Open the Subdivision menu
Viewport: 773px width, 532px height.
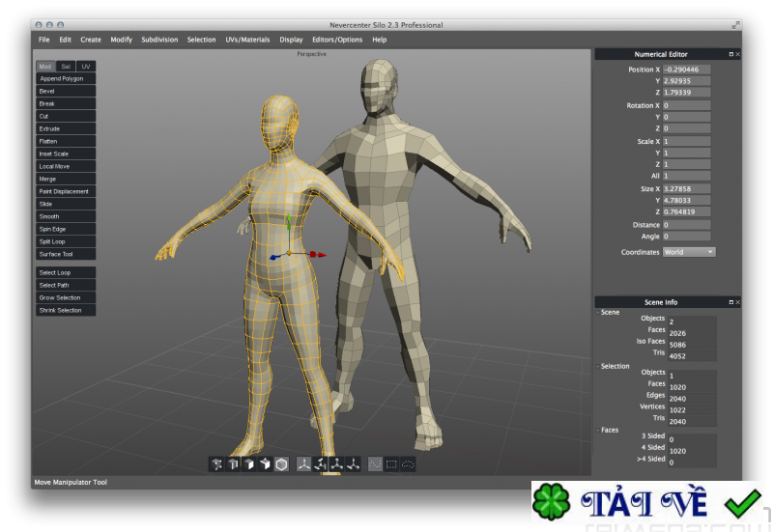click(x=159, y=40)
